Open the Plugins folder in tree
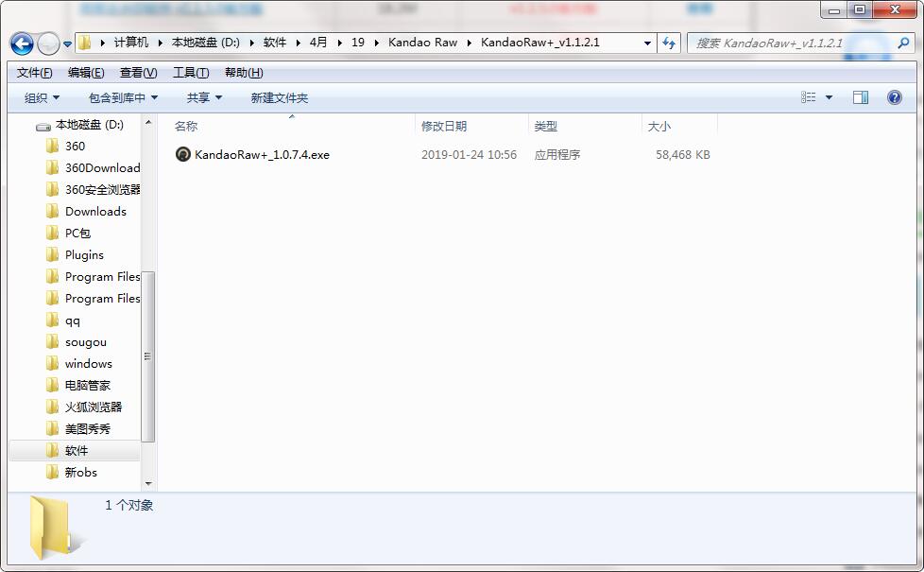The height and width of the screenshot is (572, 924). pyautogui.click(x=84, y=254)
